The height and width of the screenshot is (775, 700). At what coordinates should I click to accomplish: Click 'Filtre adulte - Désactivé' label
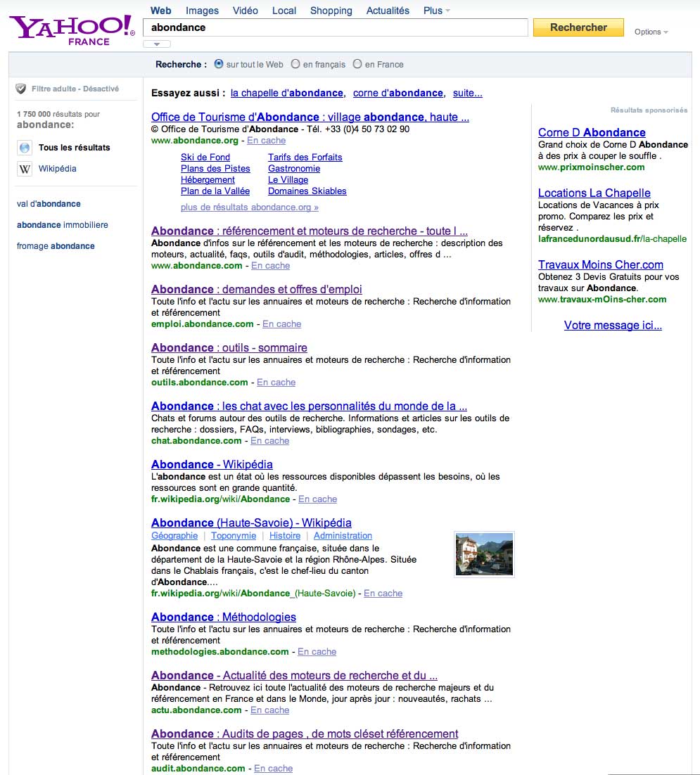(x=75, y=89)
